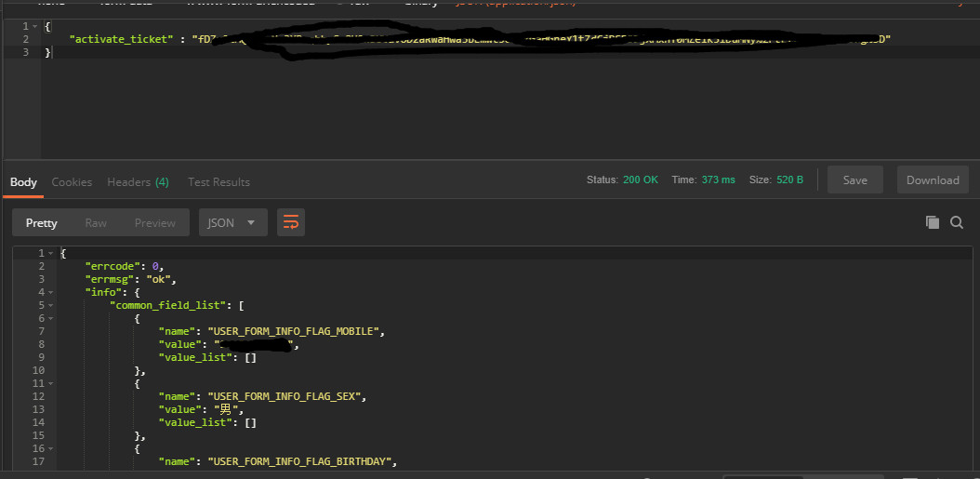Click the Save response button
This screenshot has height=479, width=980.
click(x=854, y=180)
